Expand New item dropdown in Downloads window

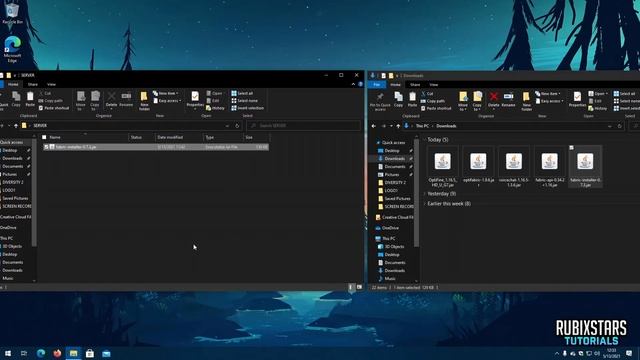click(x=548, y=94)
